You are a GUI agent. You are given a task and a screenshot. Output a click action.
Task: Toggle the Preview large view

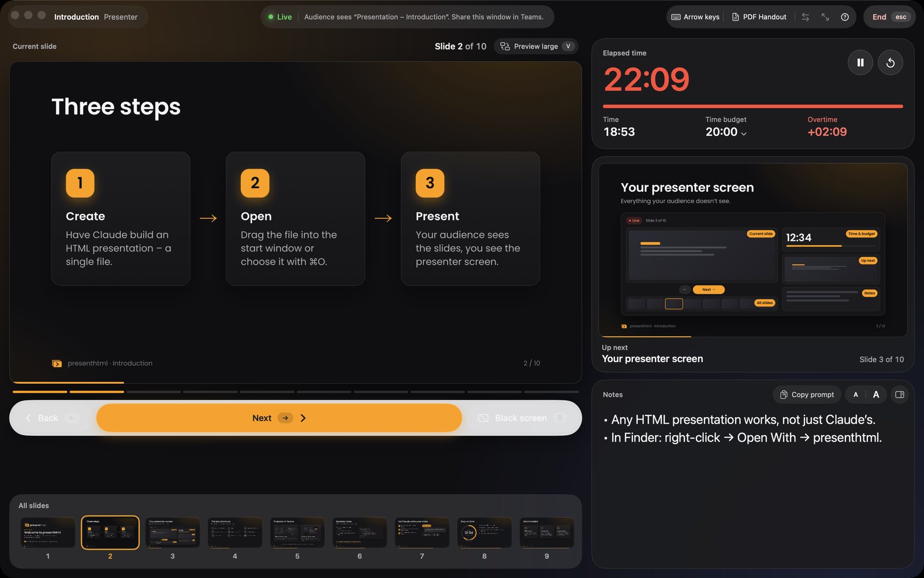[536, 46]
